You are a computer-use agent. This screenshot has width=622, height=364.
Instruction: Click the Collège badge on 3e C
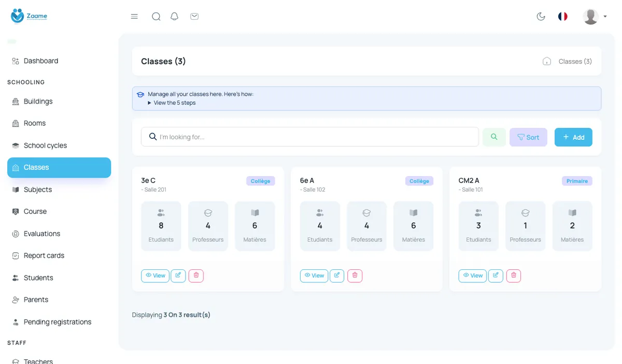[261, 181]
